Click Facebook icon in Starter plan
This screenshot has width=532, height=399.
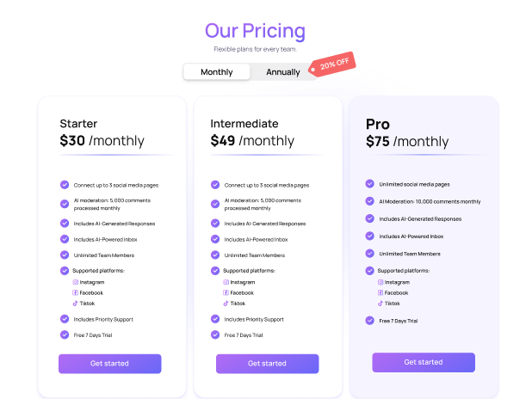pos(75,292)
